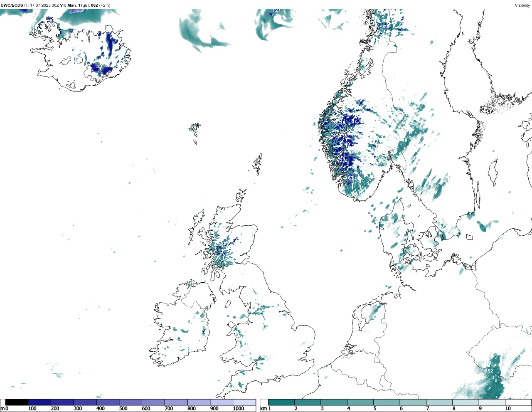Image resolution: width=532 pixels, height=412 pixels.
Task: Click the white swatch beyond 10 km
Action: click(x=518, y=402)
